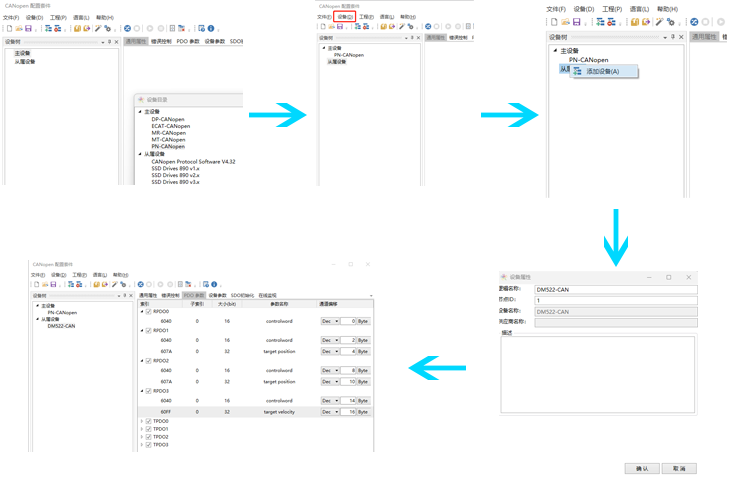Switch to the 在线监视 tab
Viewport: 750px width, 500px height.
[x=267, y=295]
